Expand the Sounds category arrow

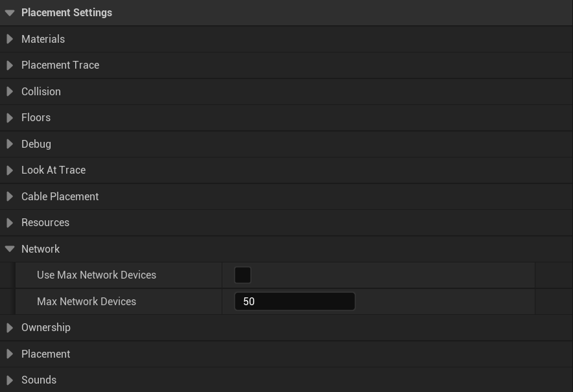(10, 380)
